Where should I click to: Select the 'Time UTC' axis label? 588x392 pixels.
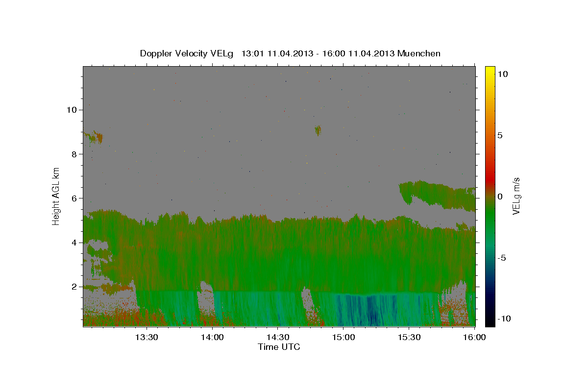pyautogui.click(x=279, y=347)
